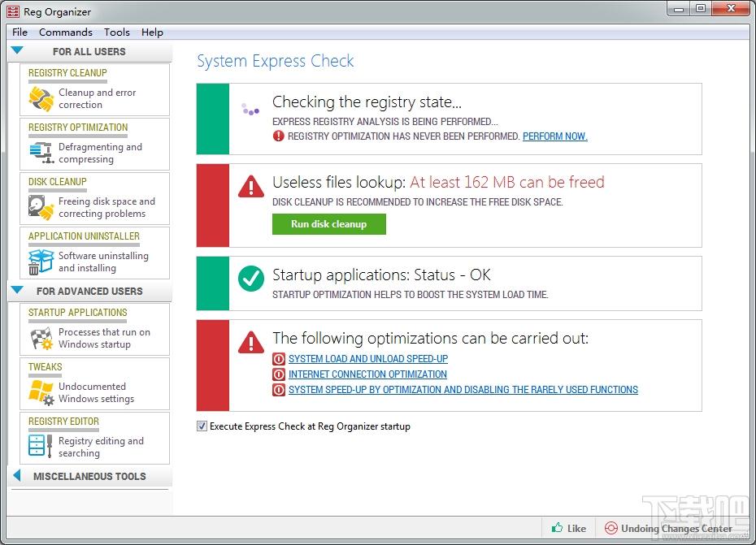Click the Registry Optimization defragmenting icon
Viewport: 756px width, 545px height.
pyautogui.click(x=41, y=153)
